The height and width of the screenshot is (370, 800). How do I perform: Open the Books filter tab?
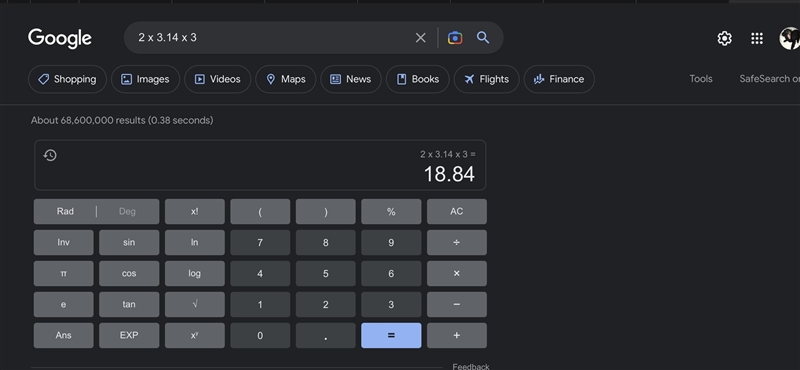click(x=417, y=79)
